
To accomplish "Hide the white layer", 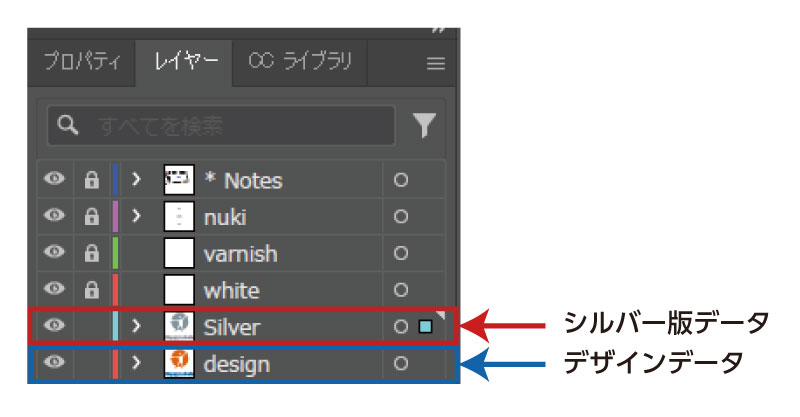I will pyautogui.click(x=54, y=289).
